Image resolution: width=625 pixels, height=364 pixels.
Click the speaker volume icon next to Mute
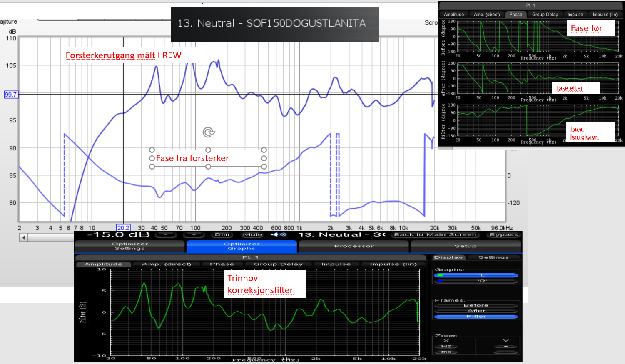(x=279, y=234)
